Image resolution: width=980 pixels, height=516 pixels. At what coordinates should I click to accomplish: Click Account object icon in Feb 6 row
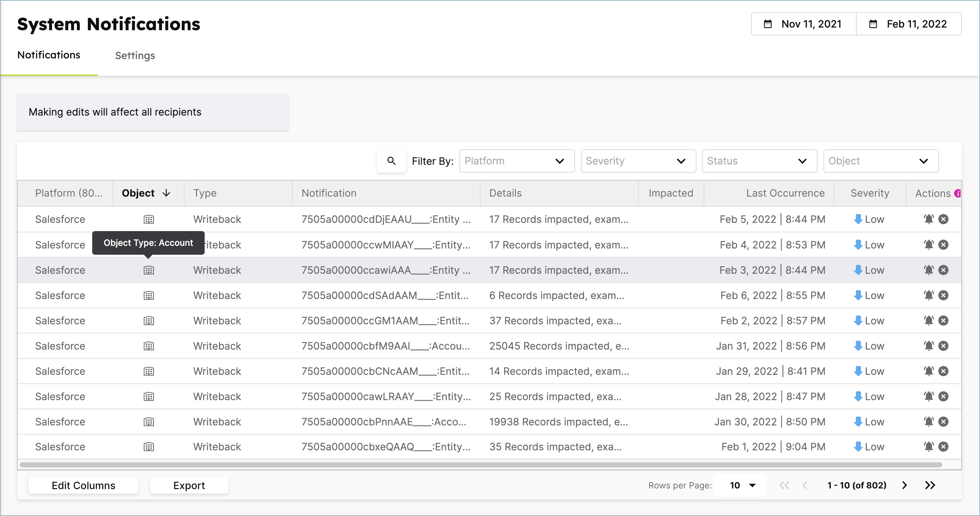[149, 295]
